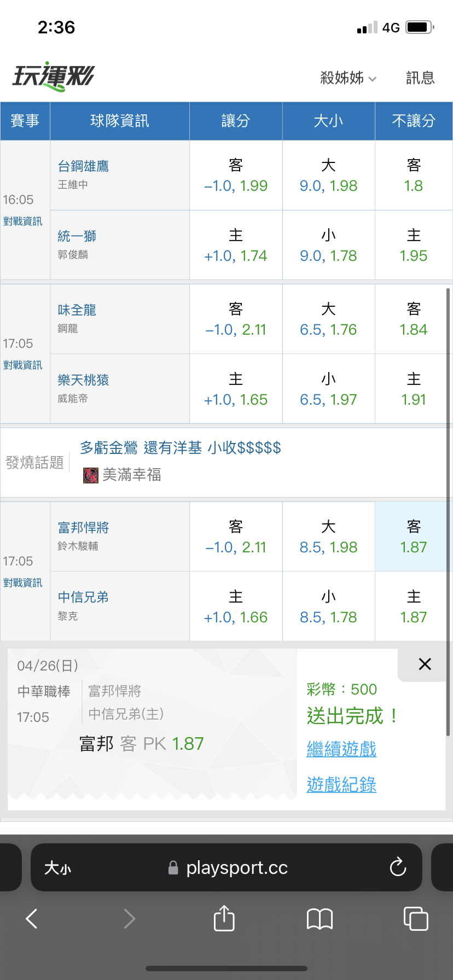Open the 遊戲紀錄 link

[341, 785]
